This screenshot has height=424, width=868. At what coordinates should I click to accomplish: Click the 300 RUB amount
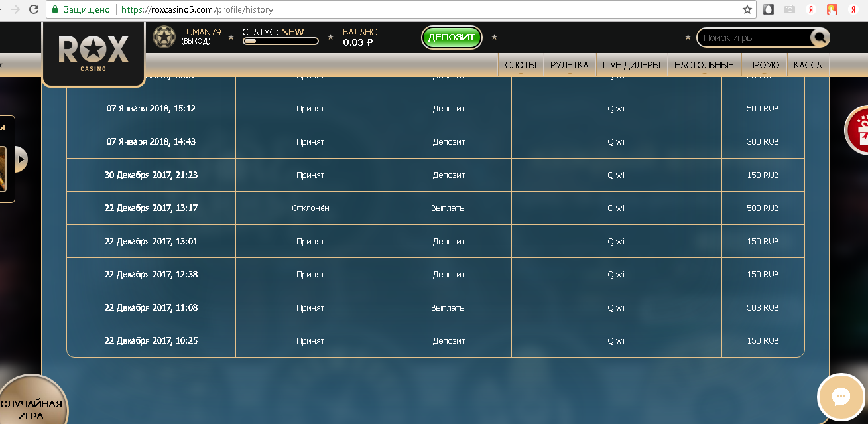point(763,141)
